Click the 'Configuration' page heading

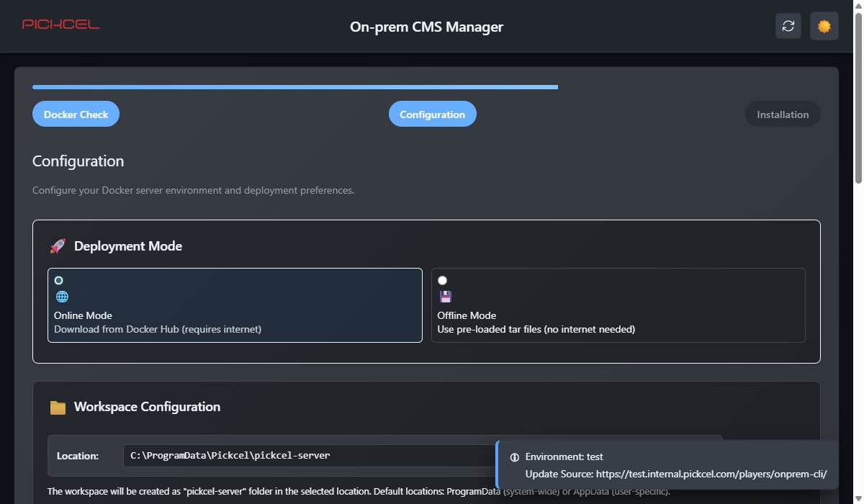click(78, 161)
